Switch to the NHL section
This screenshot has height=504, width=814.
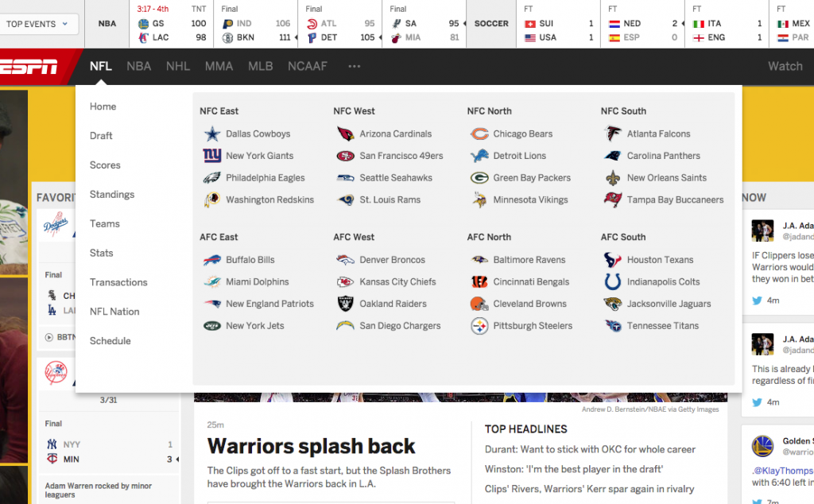(x=177, y=67)
